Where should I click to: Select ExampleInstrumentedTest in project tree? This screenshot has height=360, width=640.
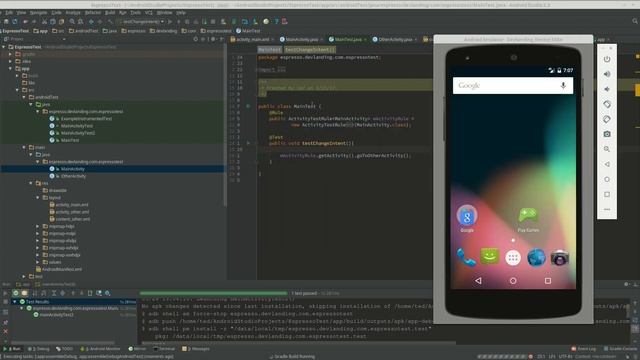click(x=86, y=119)
